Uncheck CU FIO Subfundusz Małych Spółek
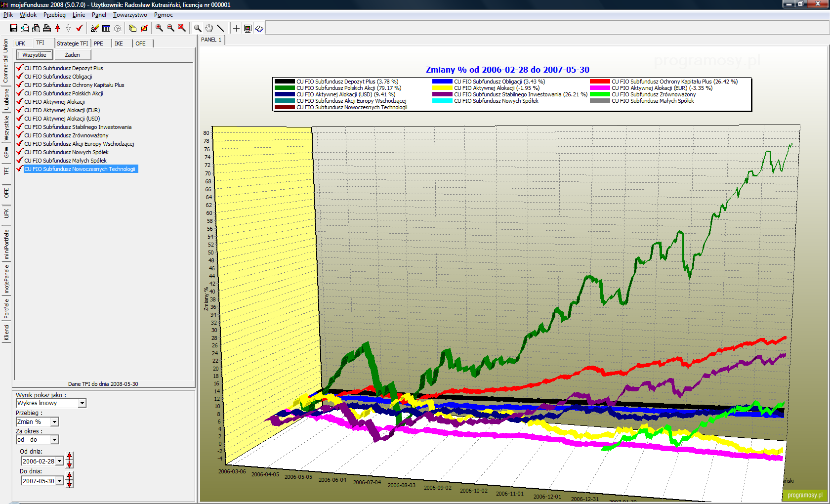830x504 pixels. (x=20, y=160)
